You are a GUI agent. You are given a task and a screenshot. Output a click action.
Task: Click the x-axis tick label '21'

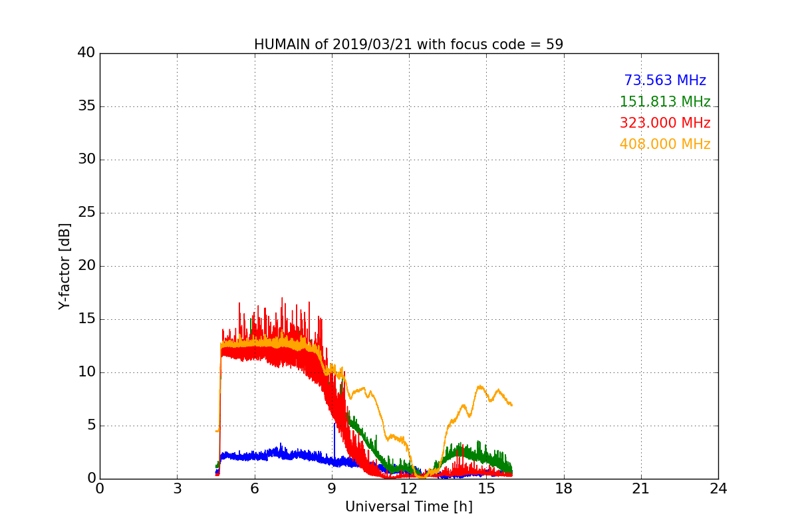[641, 489]
